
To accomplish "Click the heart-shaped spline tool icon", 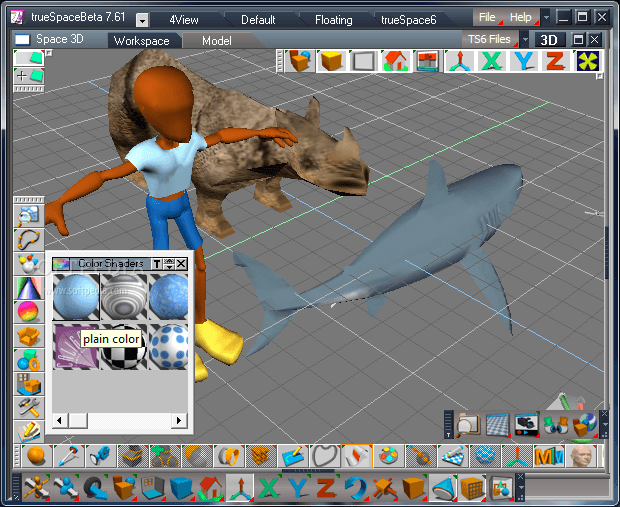I will point(322,457).
